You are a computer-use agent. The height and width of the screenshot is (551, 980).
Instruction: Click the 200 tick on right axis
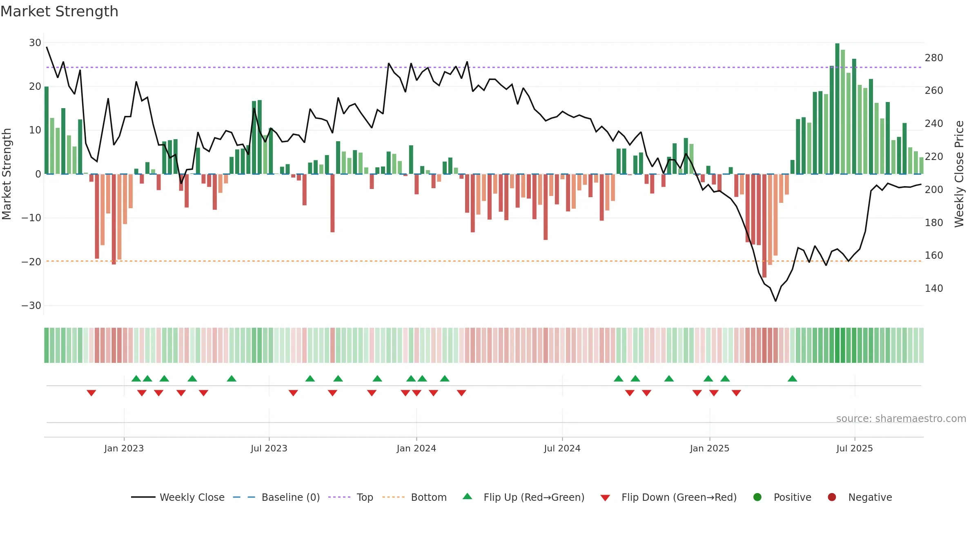934,190
